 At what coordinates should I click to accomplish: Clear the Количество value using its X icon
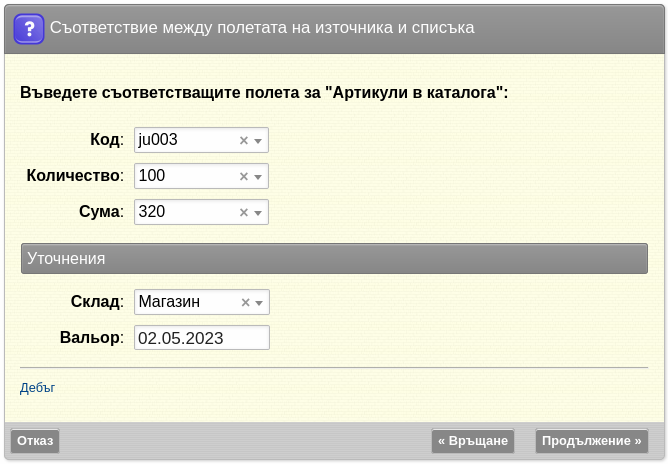pyautogui.click(x=244, y=176)
